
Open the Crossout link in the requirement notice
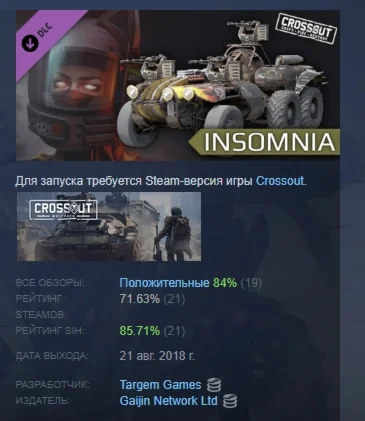tap(280, 181)
